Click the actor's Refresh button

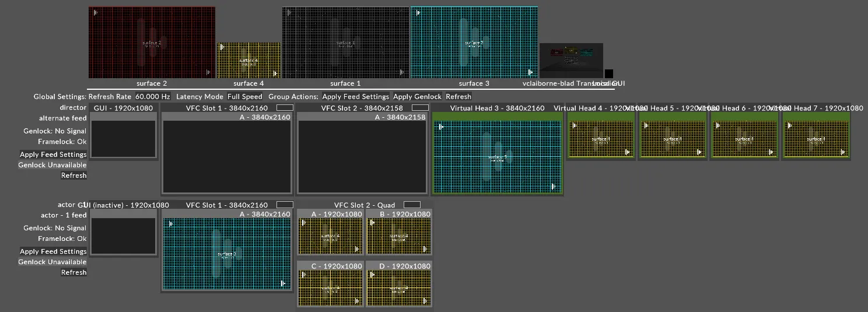[73, 272]
